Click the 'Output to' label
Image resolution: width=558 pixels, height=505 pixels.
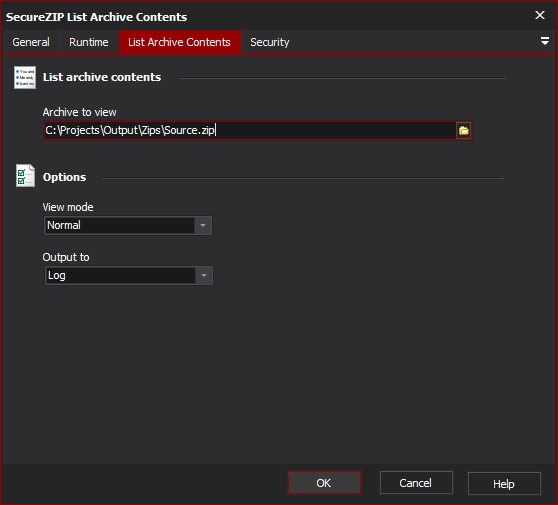(x=66, y=257)
